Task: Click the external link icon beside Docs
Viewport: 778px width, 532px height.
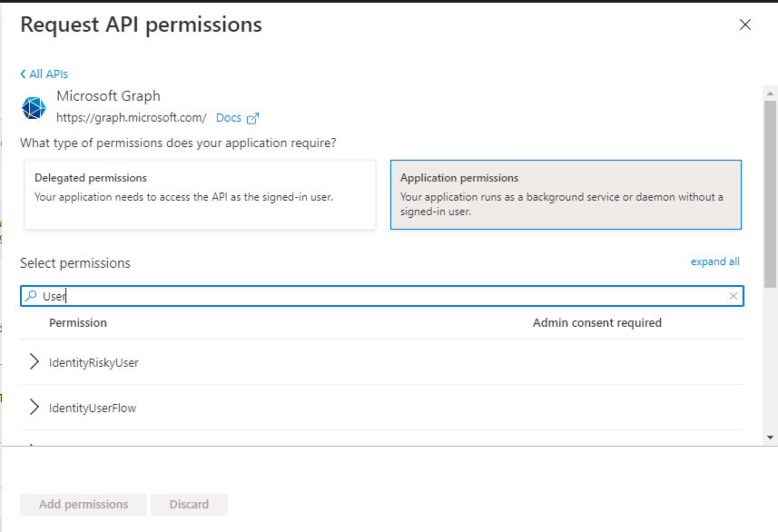Action: (252, 118)
